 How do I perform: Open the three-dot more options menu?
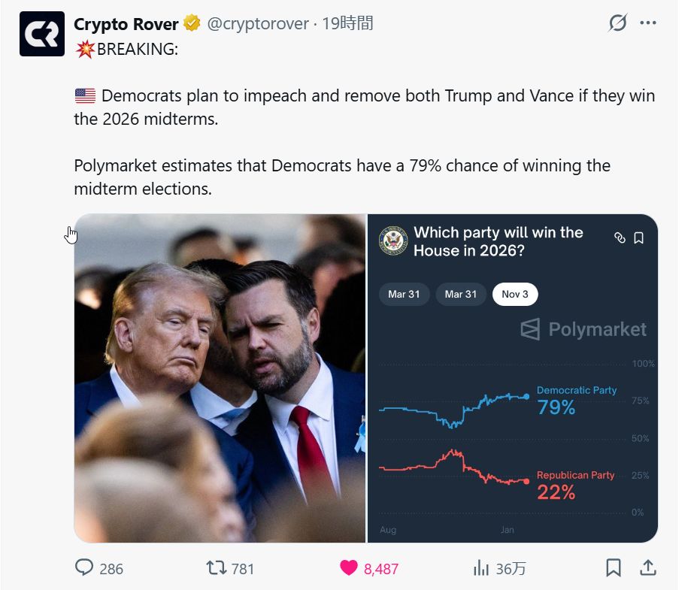point(648,23)
